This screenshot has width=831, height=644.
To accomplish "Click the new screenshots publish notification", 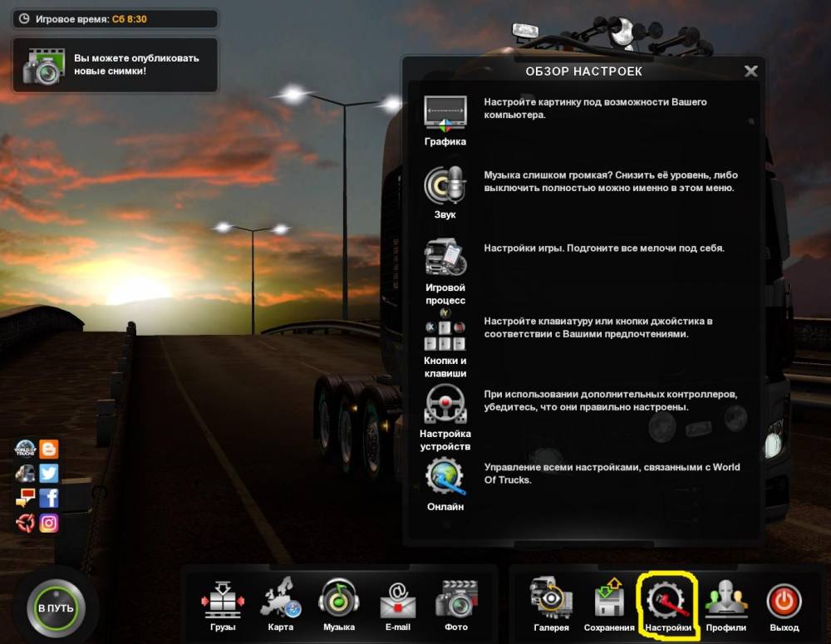I will [x=115, y=65].
